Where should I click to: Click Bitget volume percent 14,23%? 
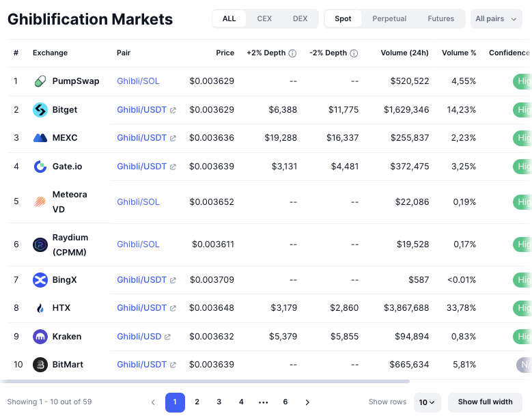[461, 110]
